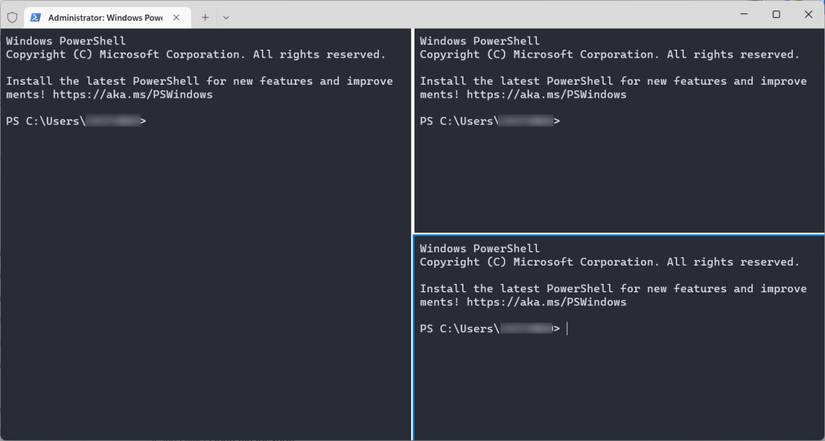Viewport: 825px width, 441px height.
Task: Minimize the Terminal window
Action: click(744, 15)
